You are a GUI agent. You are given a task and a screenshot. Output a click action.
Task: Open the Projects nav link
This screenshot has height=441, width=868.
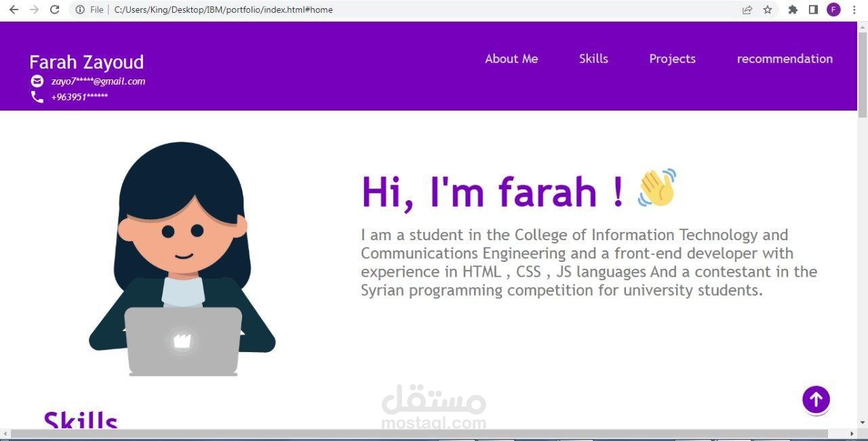(672, 59)
